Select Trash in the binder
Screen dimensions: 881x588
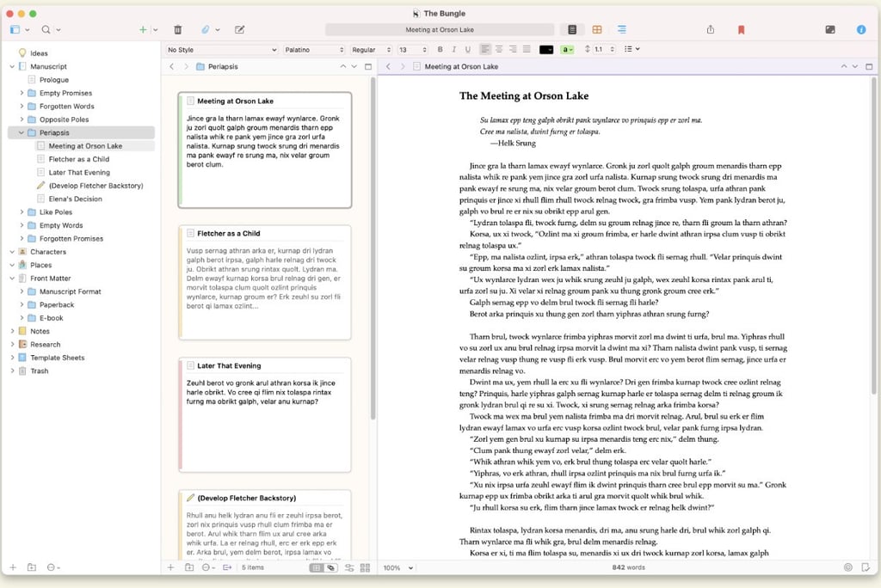tap(39, 371)
